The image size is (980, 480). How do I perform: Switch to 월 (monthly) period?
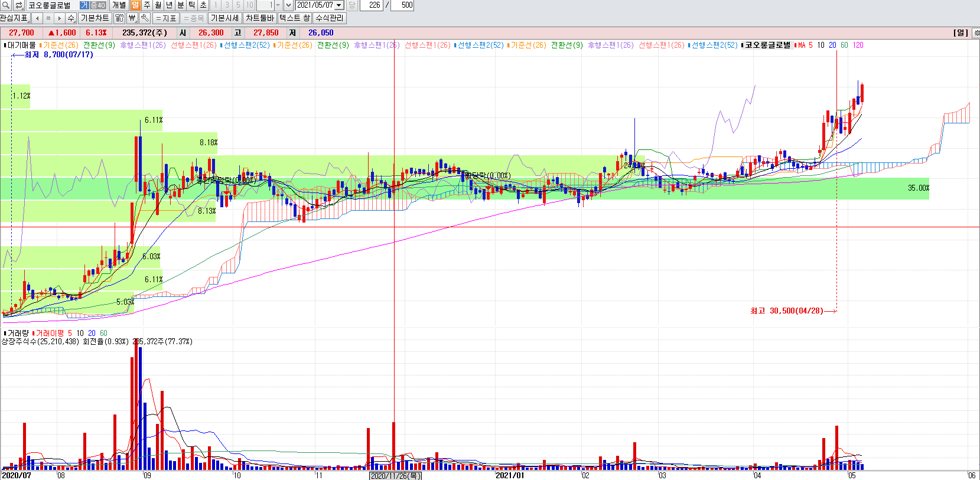click(158, 5)
